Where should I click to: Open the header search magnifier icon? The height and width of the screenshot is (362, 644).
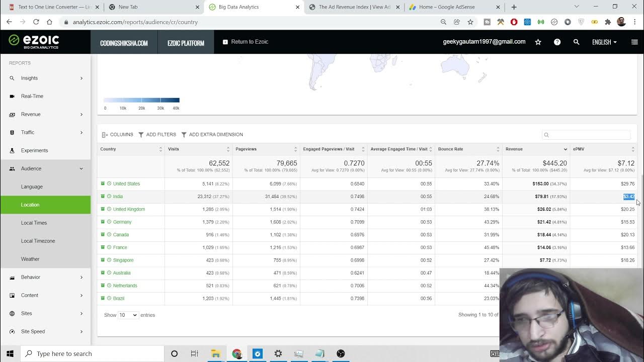click(x=576, y=42)
